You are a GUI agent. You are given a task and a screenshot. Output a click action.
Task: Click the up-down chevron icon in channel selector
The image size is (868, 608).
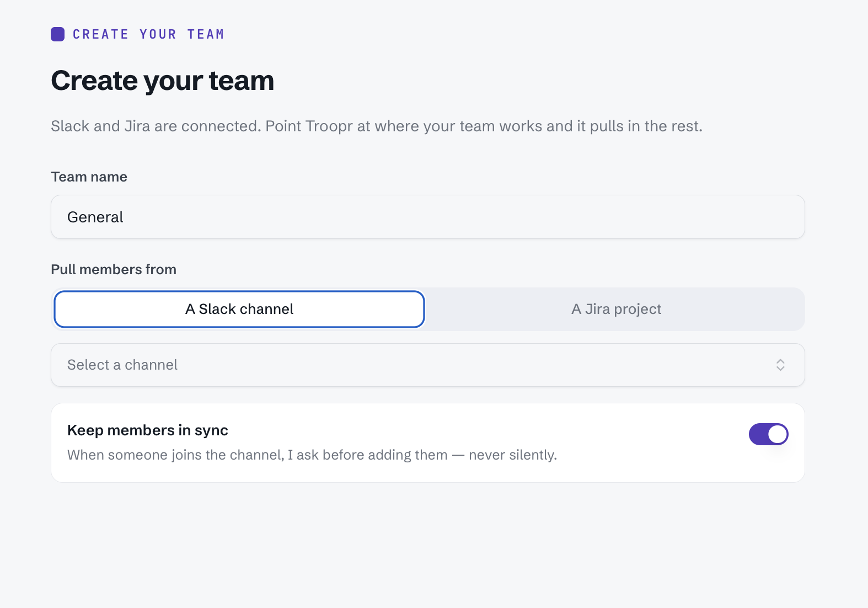pos(780,365)
